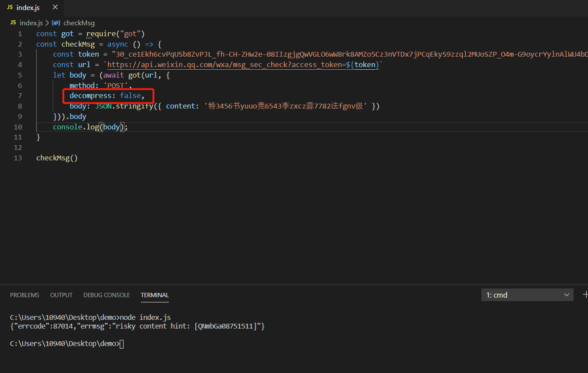This screenshot has width=588, height=373.
Task: Switch to the PROBLEMS panel tab
Action: (24, 295)
